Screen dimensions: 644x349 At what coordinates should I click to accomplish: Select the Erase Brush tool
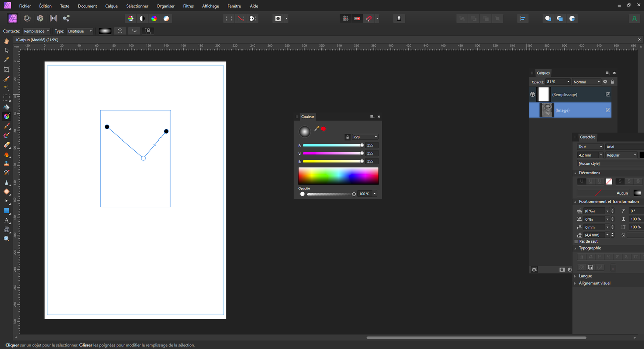[x=7, y=145]
